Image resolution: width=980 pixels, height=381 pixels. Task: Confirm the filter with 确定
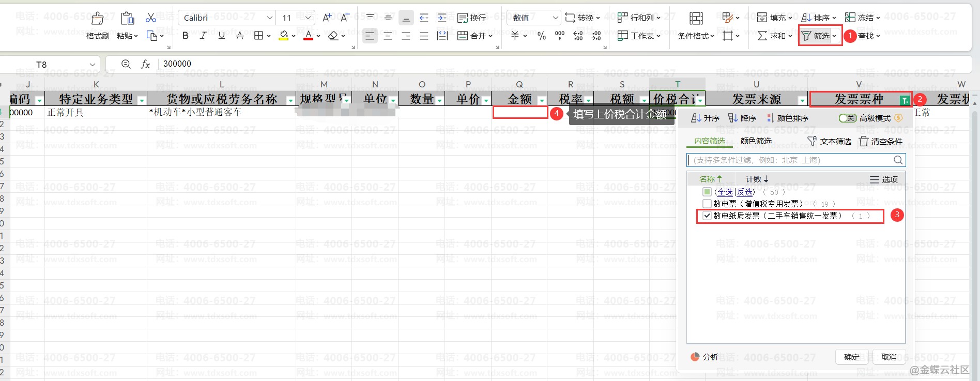point(852,357)
